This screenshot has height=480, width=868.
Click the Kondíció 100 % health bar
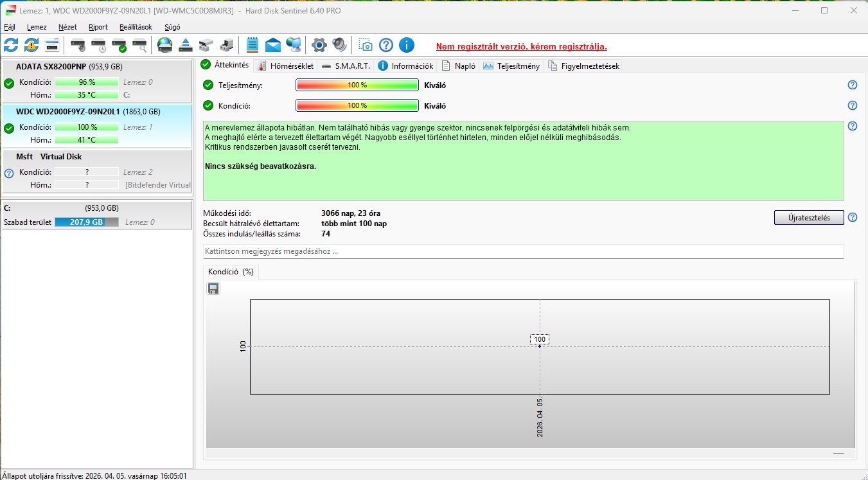357,105
